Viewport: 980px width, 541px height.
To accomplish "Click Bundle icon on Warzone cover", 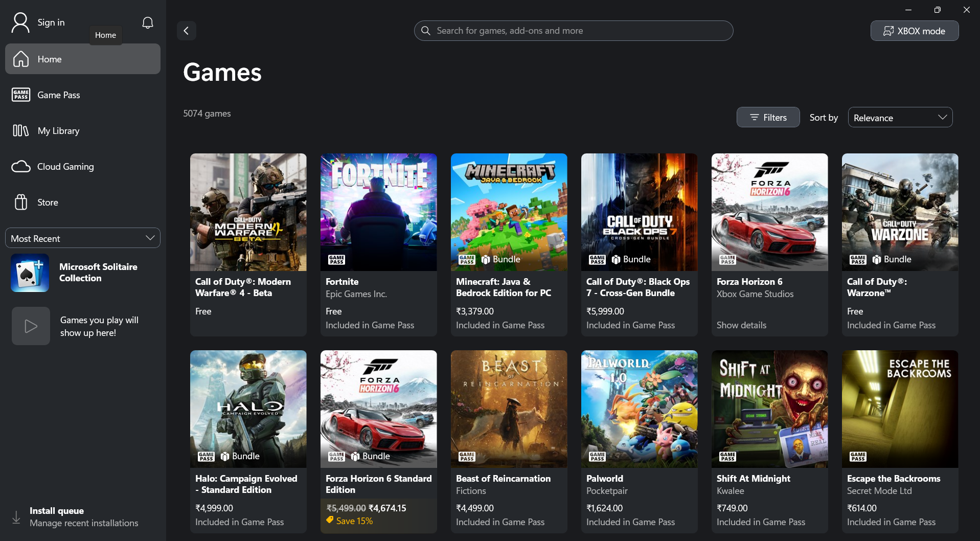I will [x=877, y=260].
